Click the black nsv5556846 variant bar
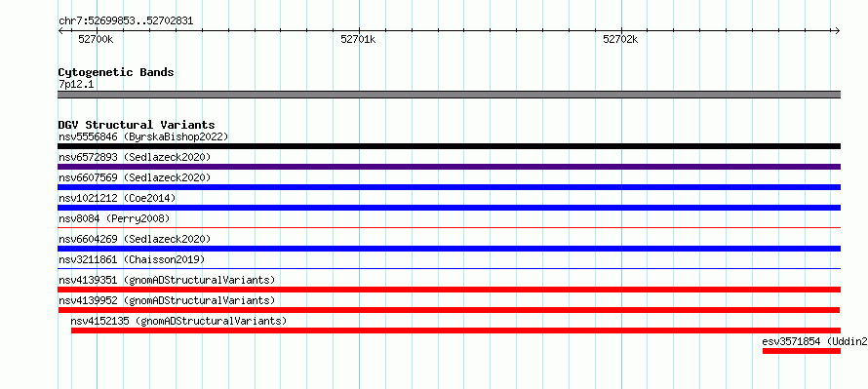The width and height of the screenshot is (868, 389). (x=449, y=146)
